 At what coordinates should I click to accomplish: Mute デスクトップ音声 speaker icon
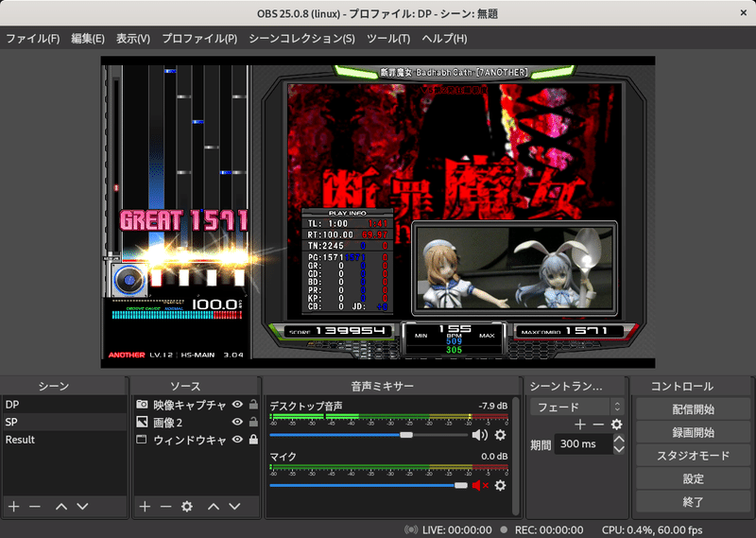tap(480, 435)
